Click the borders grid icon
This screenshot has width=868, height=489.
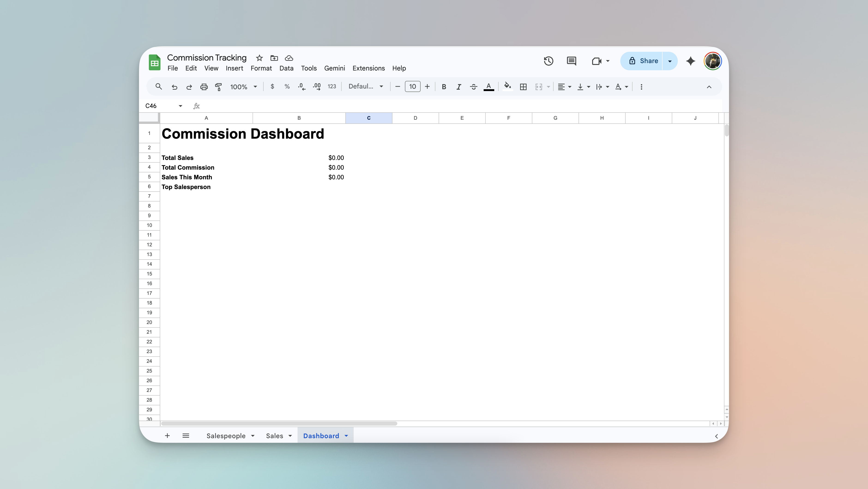point(523,87)
